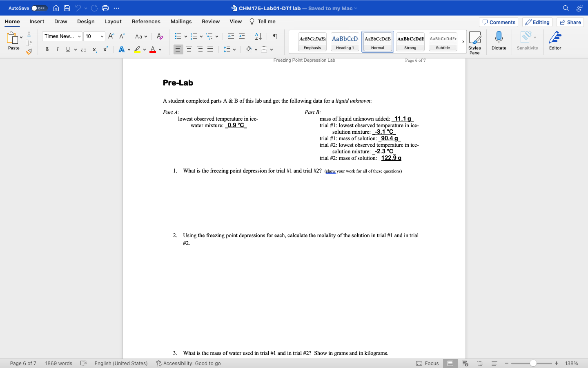Click the Share button
Screen dimensions: 588x368
[570, 22]
